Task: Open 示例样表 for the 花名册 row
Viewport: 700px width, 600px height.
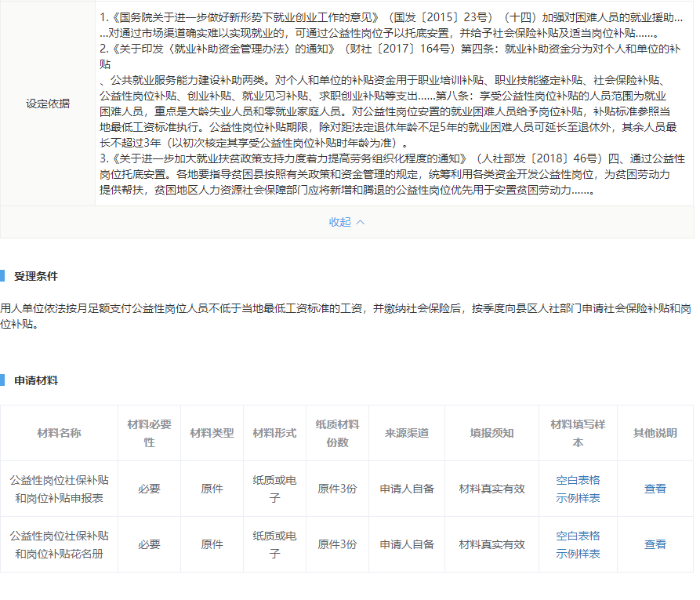Action: click(x=578, y=554)
